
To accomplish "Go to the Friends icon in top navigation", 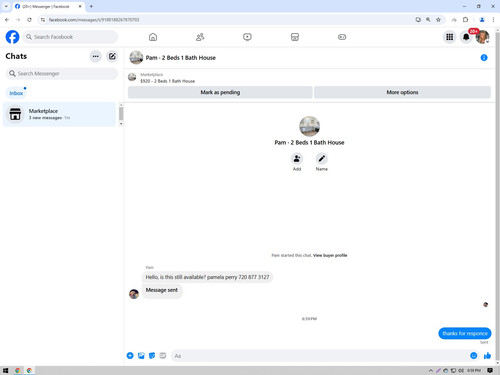I will click(200, 37).
